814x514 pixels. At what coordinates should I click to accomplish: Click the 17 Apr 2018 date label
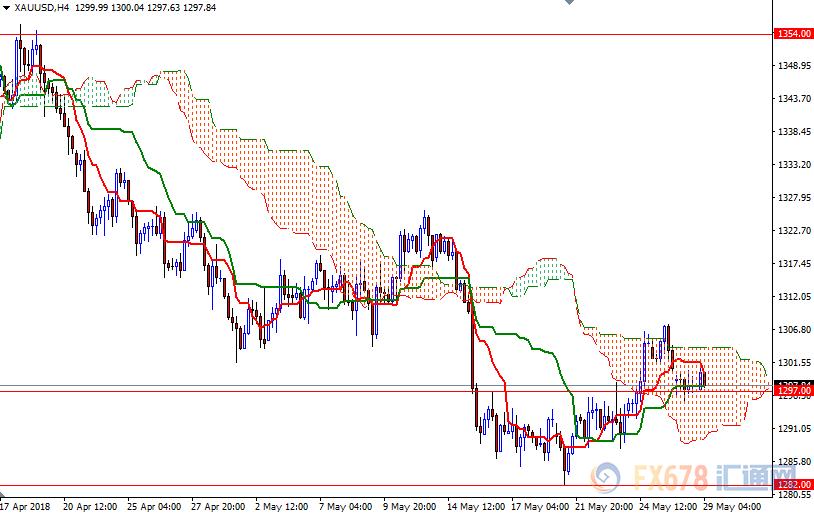coord(25,506)
